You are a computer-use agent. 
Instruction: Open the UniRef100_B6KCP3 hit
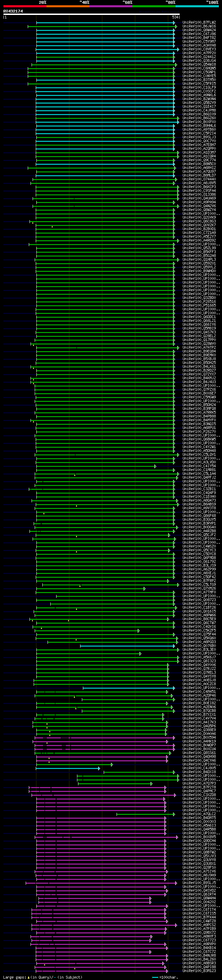tap(199, 187)
